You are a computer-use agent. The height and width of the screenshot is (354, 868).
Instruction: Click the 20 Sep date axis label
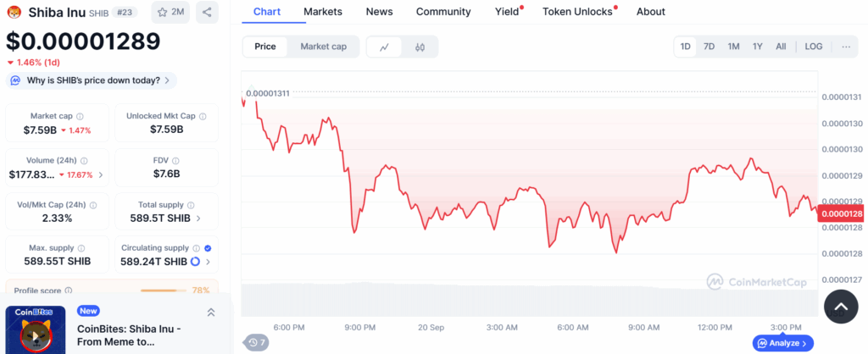431,328
